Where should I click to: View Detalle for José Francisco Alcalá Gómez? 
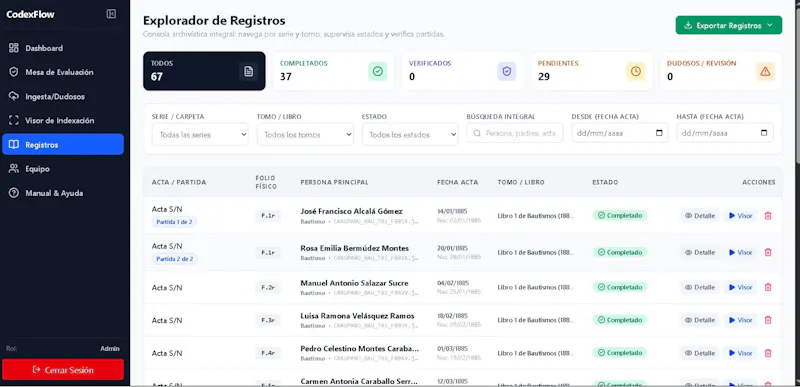(x=699, y=216)
